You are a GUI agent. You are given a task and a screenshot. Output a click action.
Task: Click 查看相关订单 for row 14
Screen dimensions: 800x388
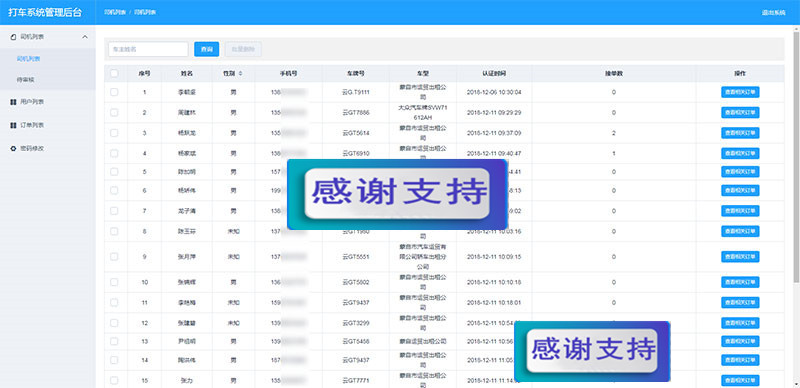pos(740,360)
